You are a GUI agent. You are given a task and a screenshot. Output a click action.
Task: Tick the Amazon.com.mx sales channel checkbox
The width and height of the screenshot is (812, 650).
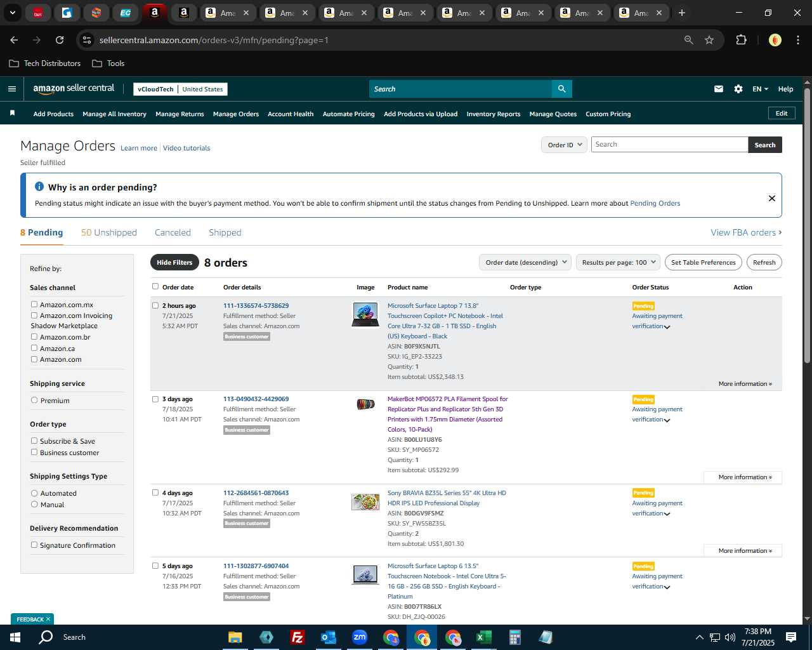pos(34,305)
